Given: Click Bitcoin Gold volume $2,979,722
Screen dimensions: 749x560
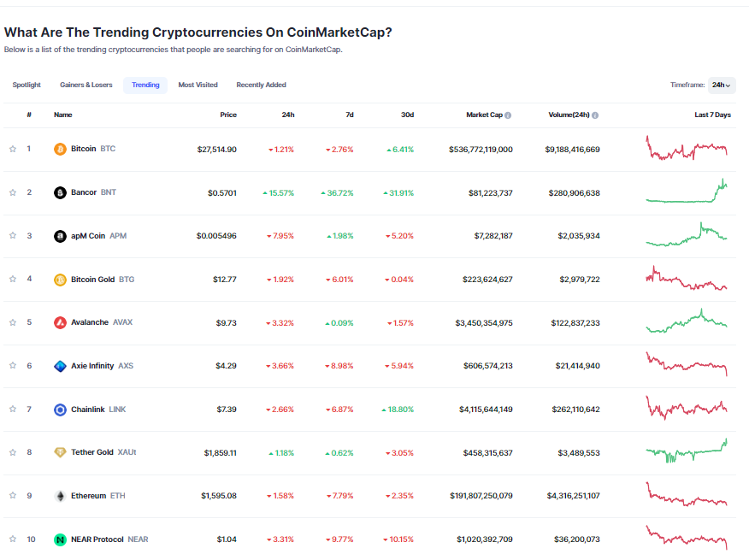Looking at the screenshot, I should pos(580,280).
